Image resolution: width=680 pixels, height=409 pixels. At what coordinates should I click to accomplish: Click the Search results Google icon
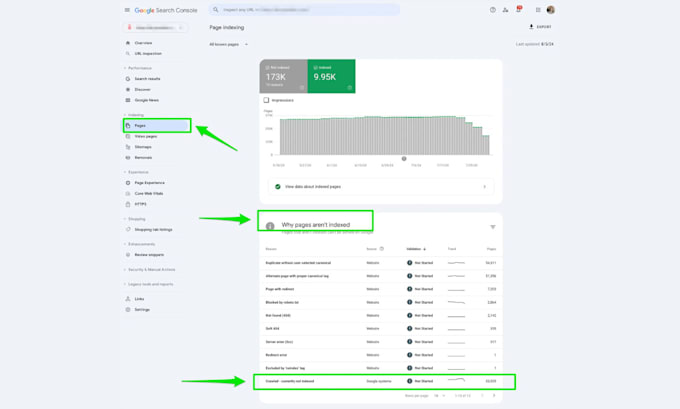coord(128,79)
